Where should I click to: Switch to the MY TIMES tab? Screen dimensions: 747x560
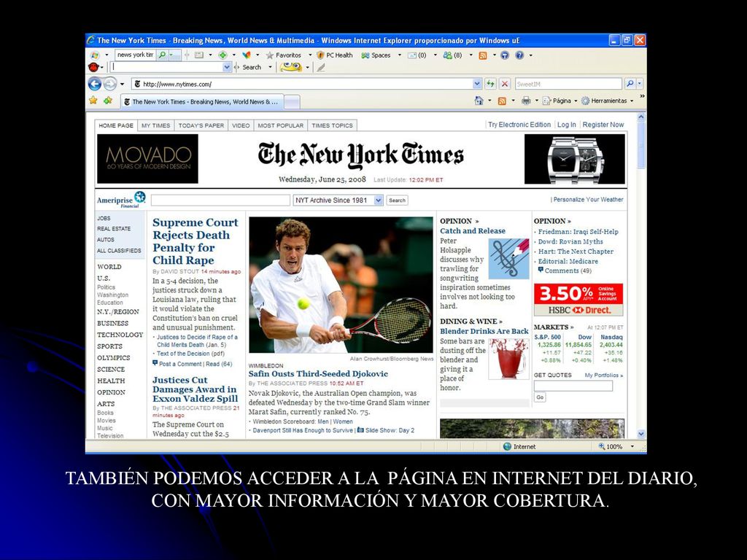(x=156, y=125)
